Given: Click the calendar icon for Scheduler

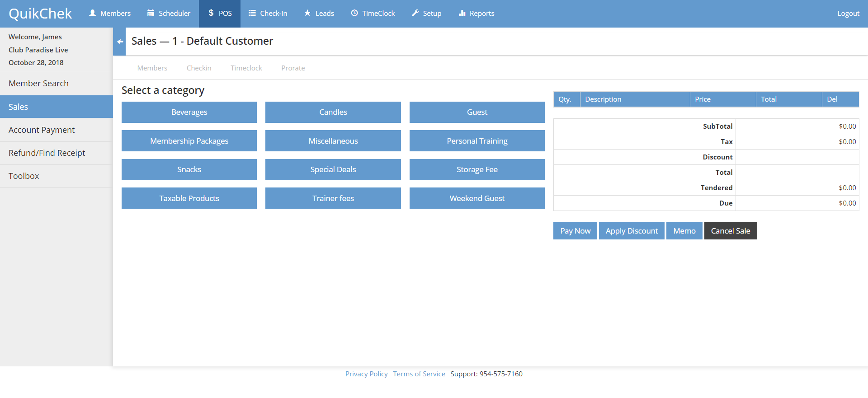Looking at the screenshot, I should tap(151, 13).
